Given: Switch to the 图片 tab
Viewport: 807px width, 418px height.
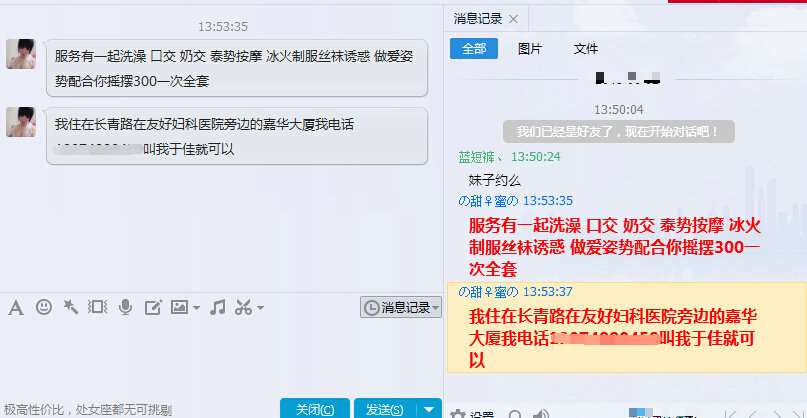Looking at the screenshot, I should [x=530, y=49].
